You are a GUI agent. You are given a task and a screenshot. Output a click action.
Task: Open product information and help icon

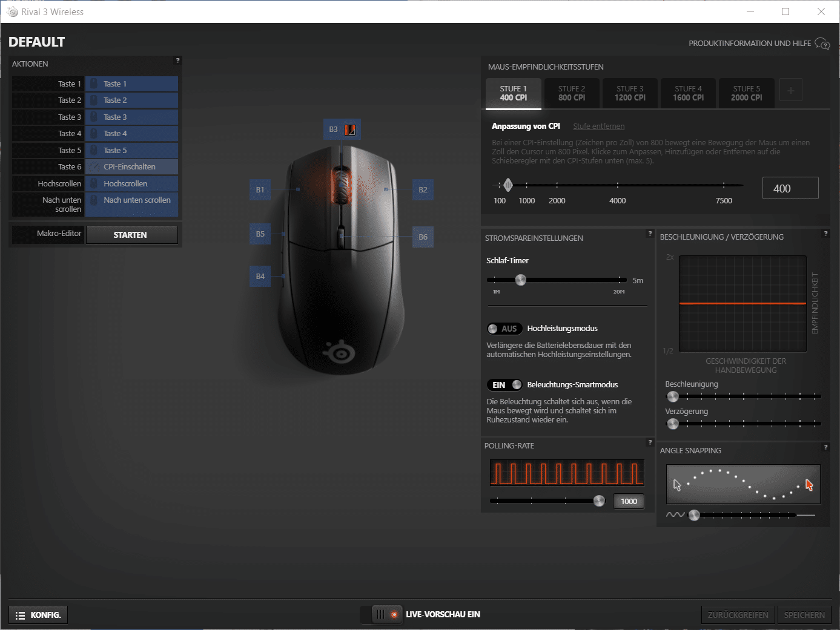point(822,44)
